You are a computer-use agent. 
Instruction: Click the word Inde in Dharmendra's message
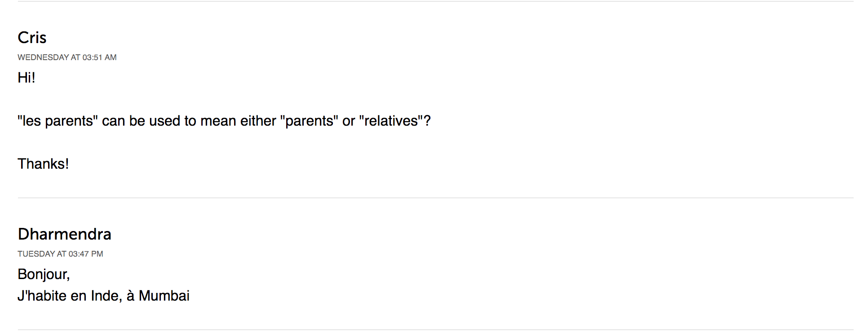[x=106, y=296]
